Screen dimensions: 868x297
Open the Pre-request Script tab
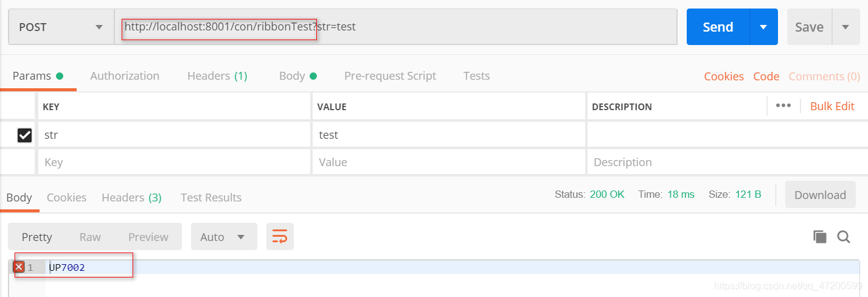point(390,76)
